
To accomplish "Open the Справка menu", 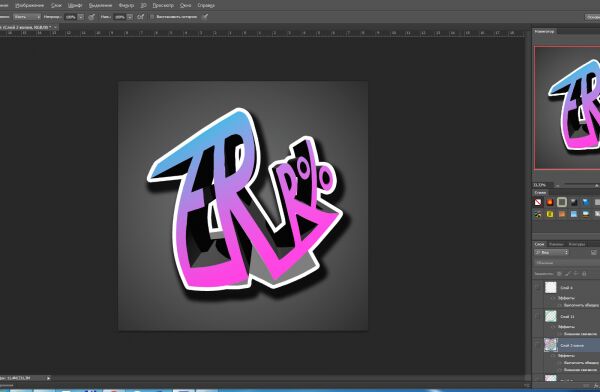I will (206, 5).
